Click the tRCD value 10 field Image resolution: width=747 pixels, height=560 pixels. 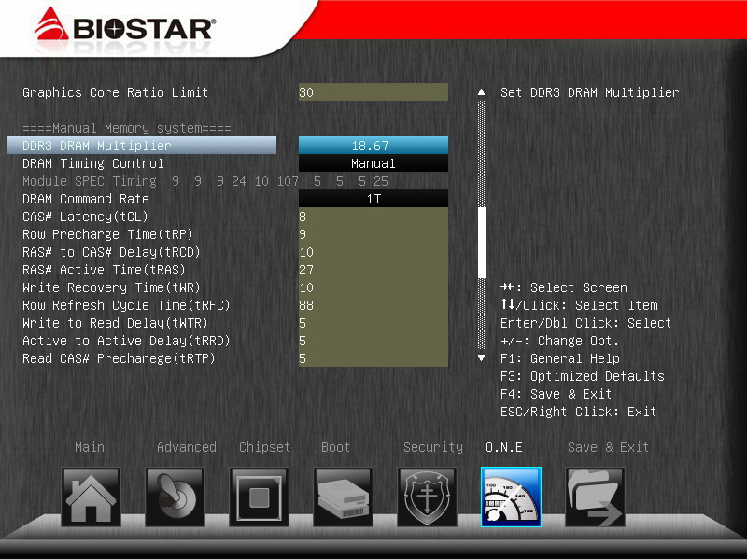[373, 252]
